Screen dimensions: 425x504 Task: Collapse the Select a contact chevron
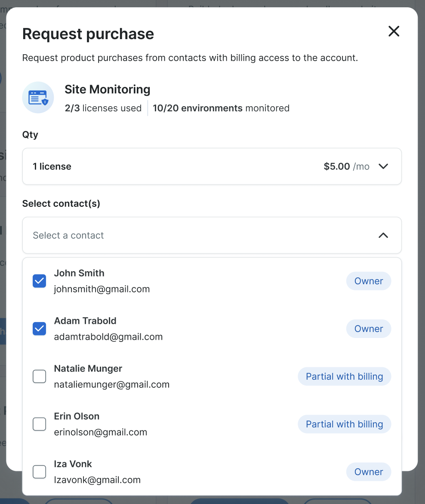pos(383,235)
